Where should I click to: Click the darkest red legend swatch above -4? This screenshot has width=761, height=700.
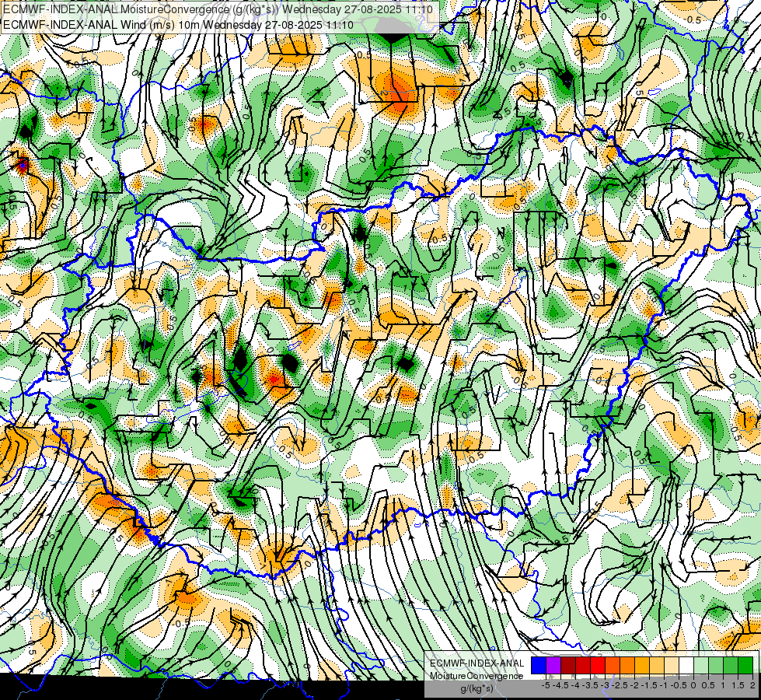tap(568, 666)
